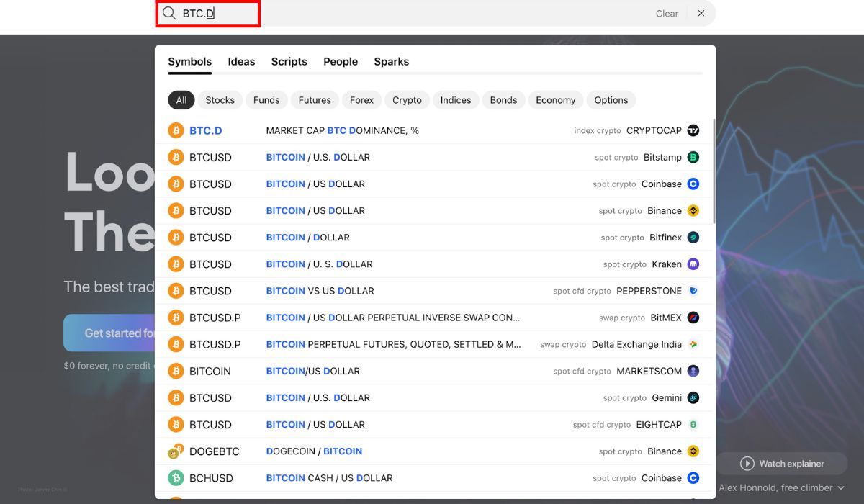Click the green Bitcoin Cash icon for BCHUSD

(x=176, y=478)
